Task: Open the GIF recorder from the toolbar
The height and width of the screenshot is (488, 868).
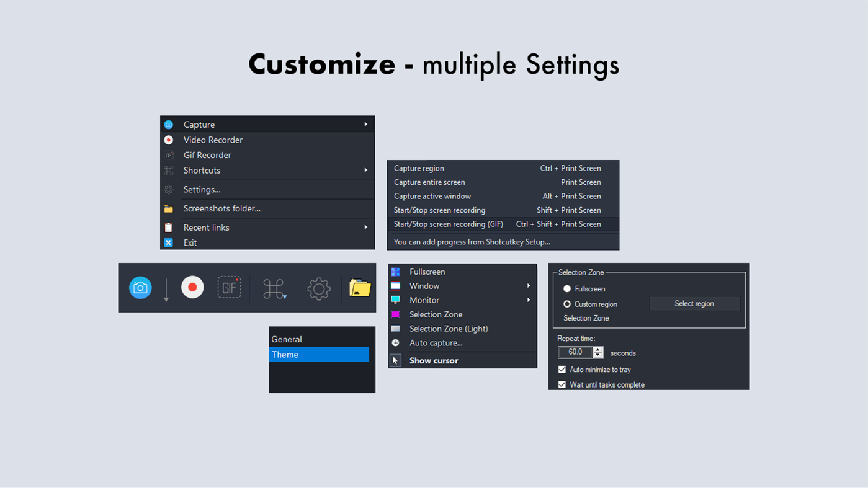Action: pos(230,288)
